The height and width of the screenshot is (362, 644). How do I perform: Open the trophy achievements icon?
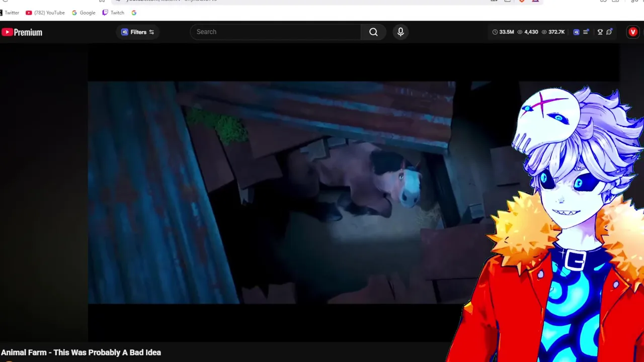click(x=600, y=32)
